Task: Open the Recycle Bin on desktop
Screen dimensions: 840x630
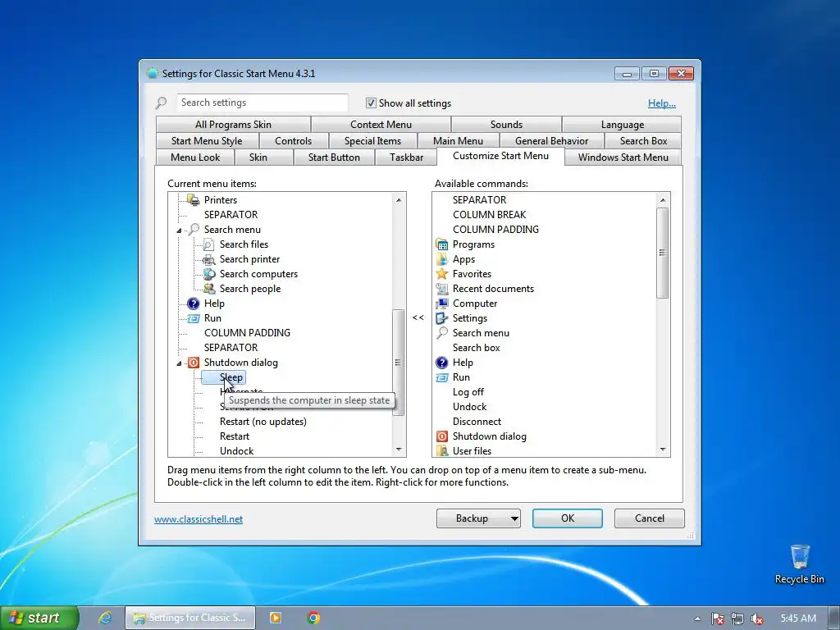Action: point(799,564)
